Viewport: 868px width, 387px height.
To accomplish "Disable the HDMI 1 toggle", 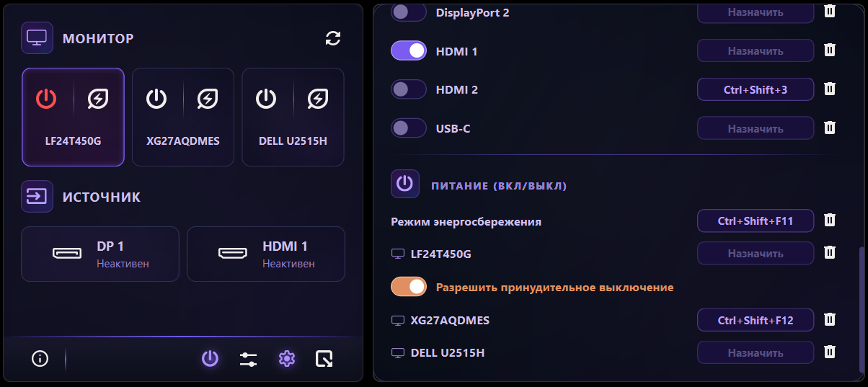I will (409, 51).
